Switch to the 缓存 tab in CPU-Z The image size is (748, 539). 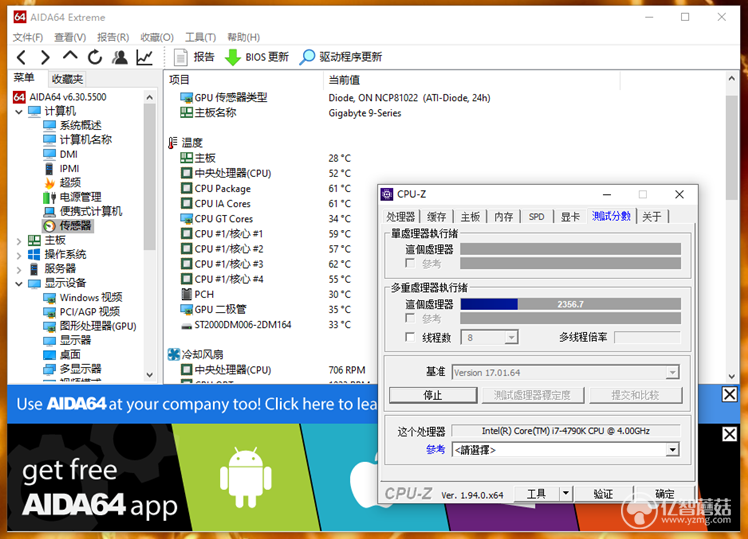click(436, 217)
